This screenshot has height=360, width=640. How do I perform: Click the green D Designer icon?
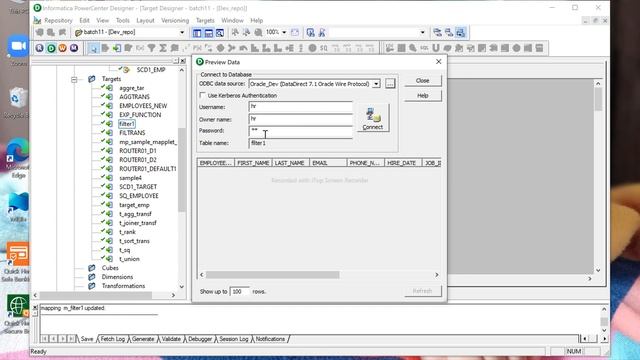(51, 48)
